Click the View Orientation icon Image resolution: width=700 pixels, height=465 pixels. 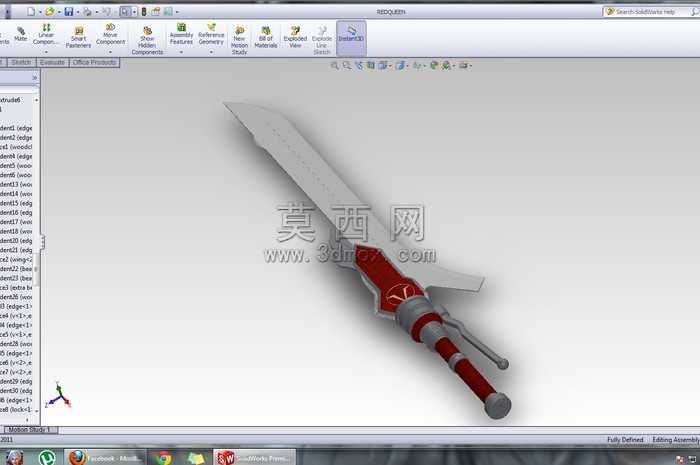click(x=383, y=66)
